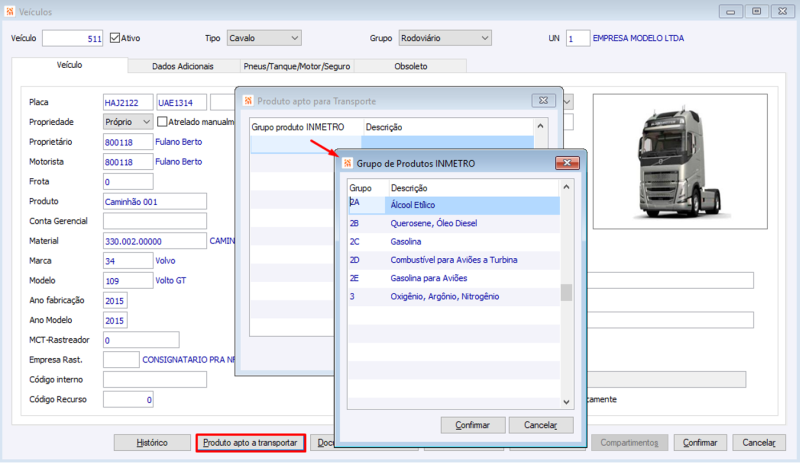
Task: Click the Produto apto a transportar button
Action: click(251, 443)
